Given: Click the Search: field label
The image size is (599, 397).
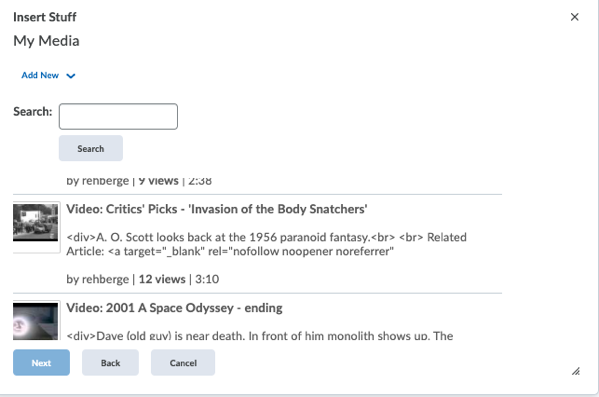Looking at the screenshot, I should click(x=32, y=112).
